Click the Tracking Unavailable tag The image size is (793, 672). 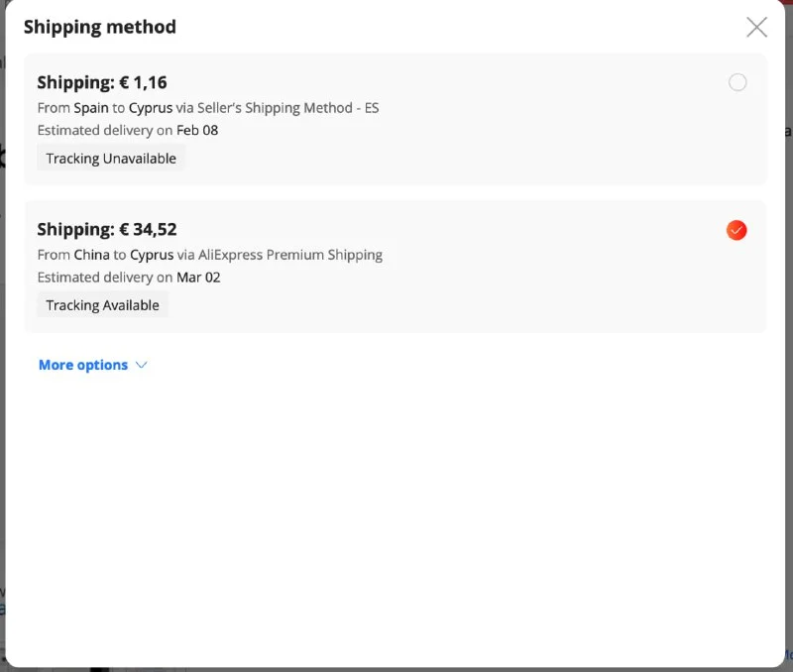[111, 159]
